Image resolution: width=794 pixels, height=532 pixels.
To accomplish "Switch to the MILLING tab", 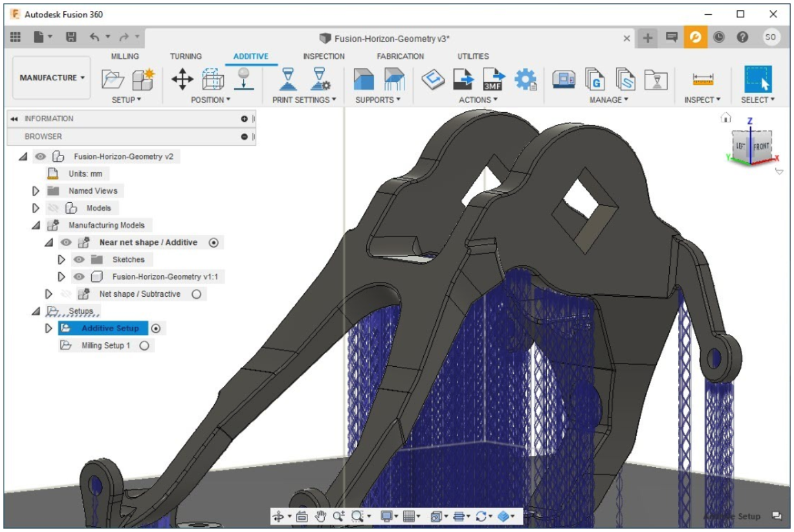I will point(125,56).
